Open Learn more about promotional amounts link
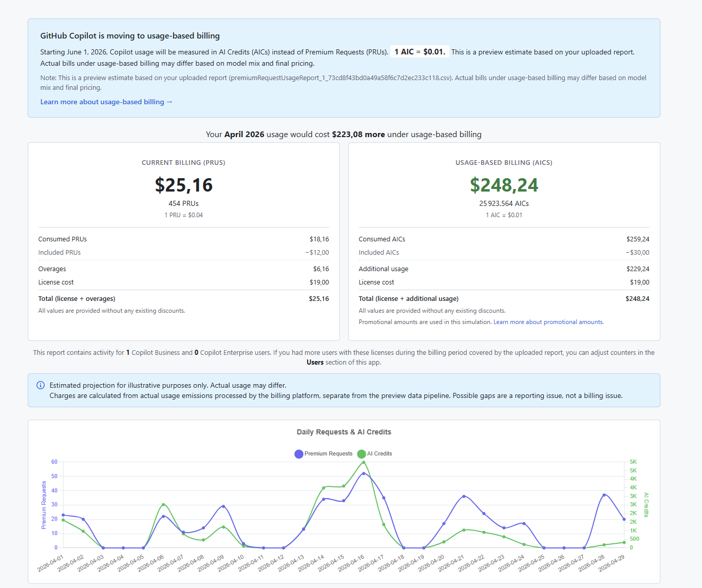The height and width of the screenshot is (588, 702). point(548,322)
